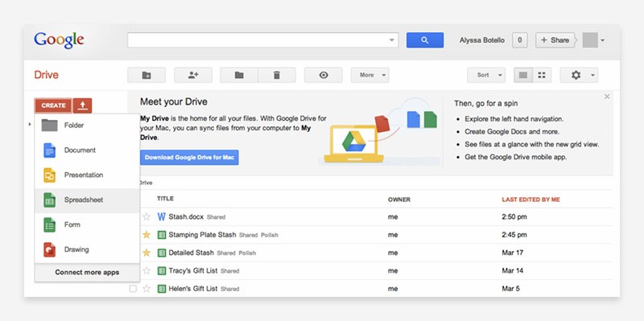Open Tracy's Gift List

(x=193, y=271)
